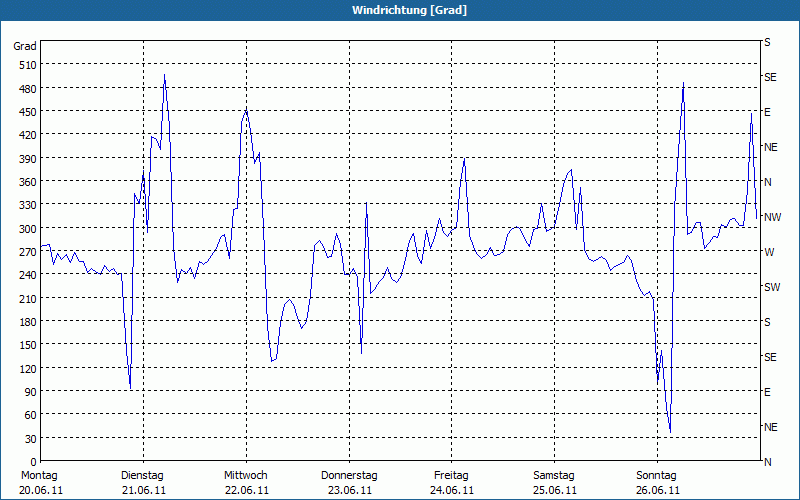This screenshot has width=800, height=500.
Task: Select the "Samstag" day label
Action: point(554,476)
